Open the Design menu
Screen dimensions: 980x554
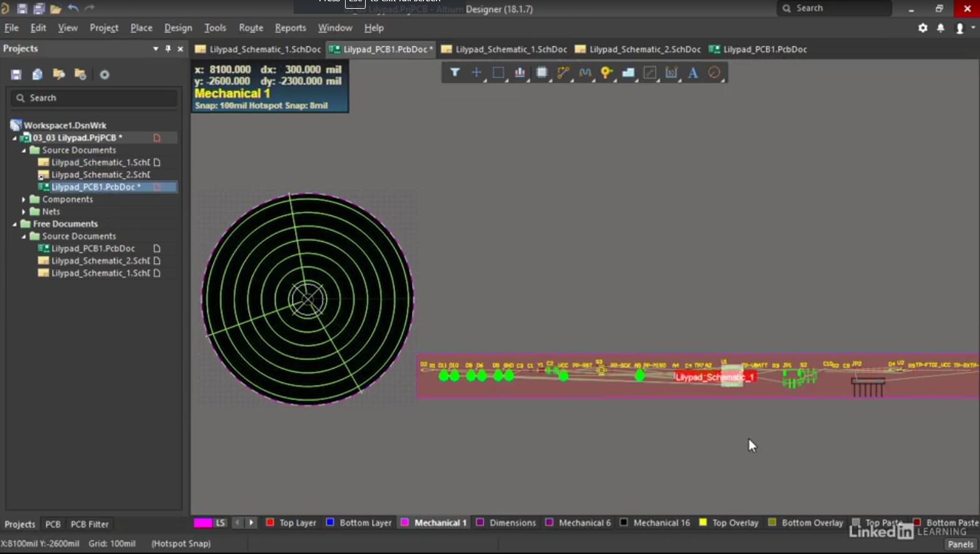coord(178,28)
